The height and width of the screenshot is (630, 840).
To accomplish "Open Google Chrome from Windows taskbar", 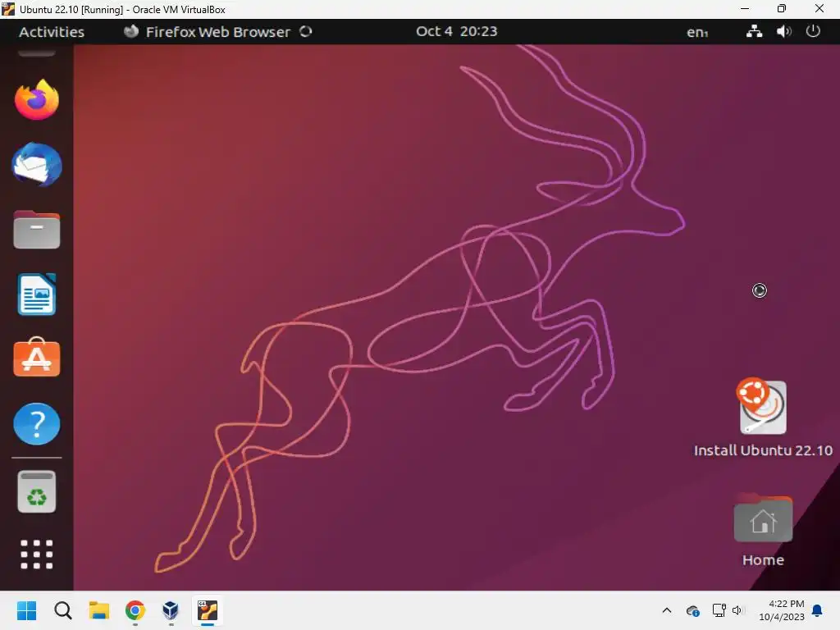I will (x=135, y=610).
